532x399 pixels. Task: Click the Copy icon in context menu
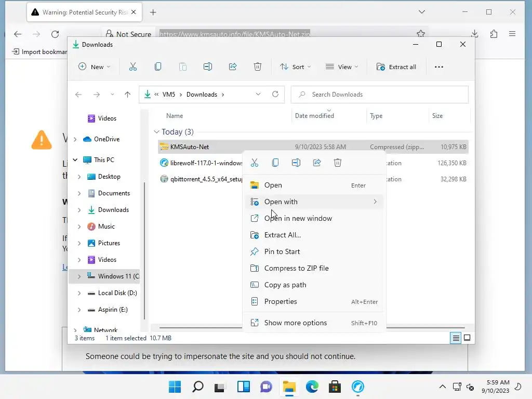(x=275, y=163)
